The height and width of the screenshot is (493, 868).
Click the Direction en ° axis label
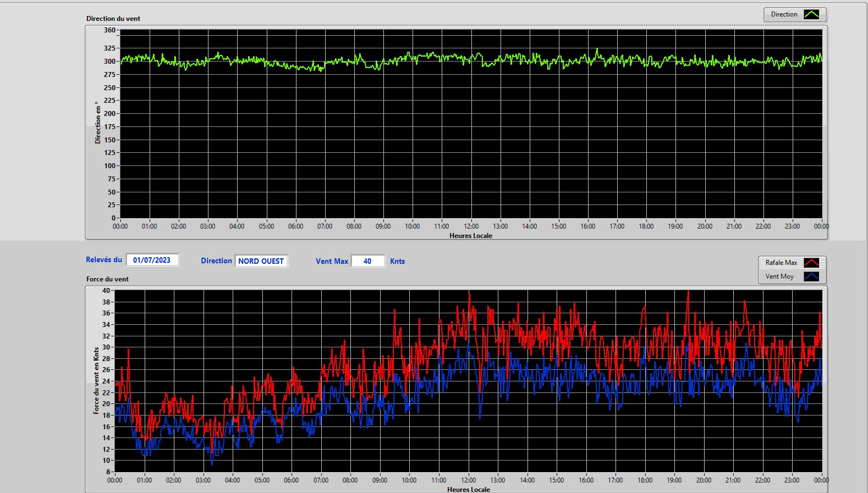[98, 123]
